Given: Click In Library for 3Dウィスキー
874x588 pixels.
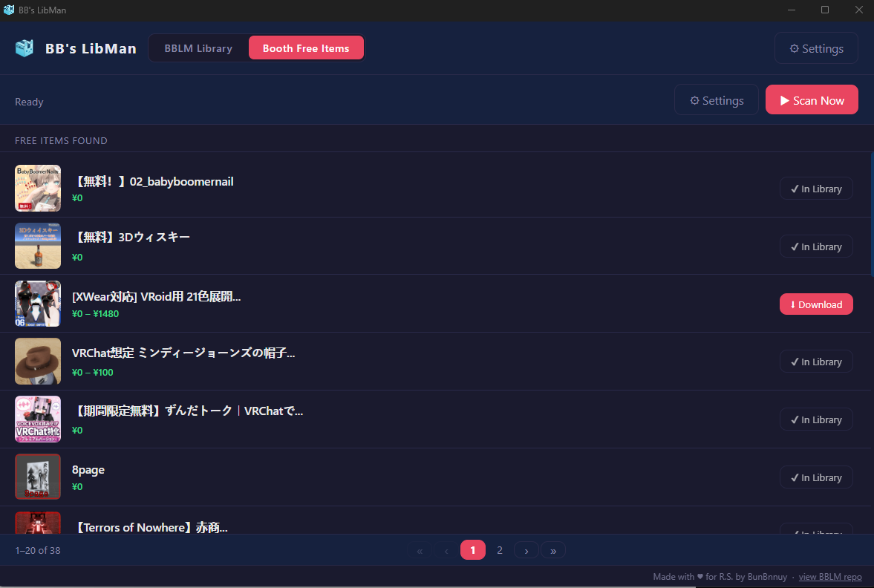Looking at the screenshot, I should click(816, 246).
